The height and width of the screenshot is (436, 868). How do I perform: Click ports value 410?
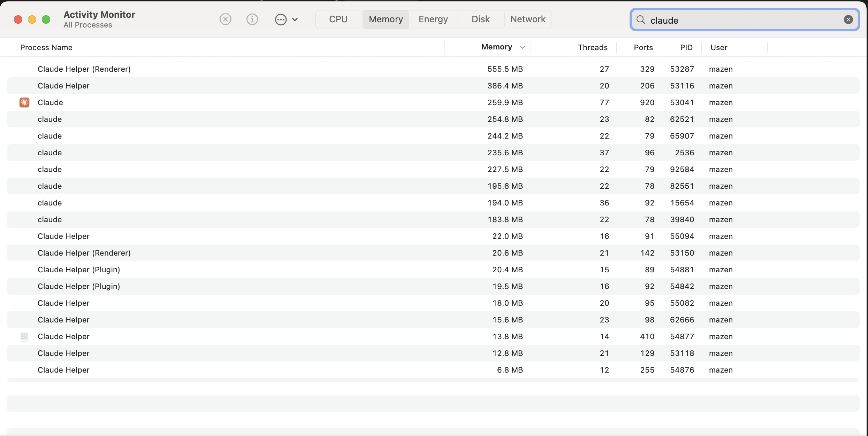coord(647,336)
